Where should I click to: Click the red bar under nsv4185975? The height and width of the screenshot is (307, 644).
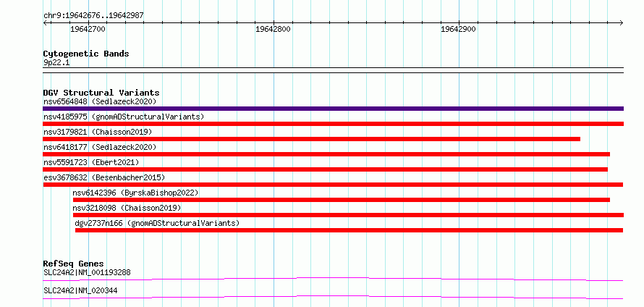pyautogui.click(x=333, y=124)
